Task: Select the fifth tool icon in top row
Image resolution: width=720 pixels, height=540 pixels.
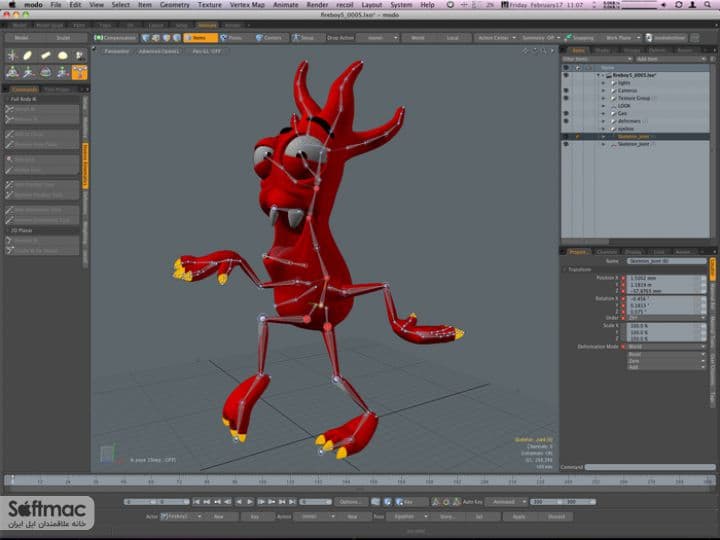Action: click(79, 56)
